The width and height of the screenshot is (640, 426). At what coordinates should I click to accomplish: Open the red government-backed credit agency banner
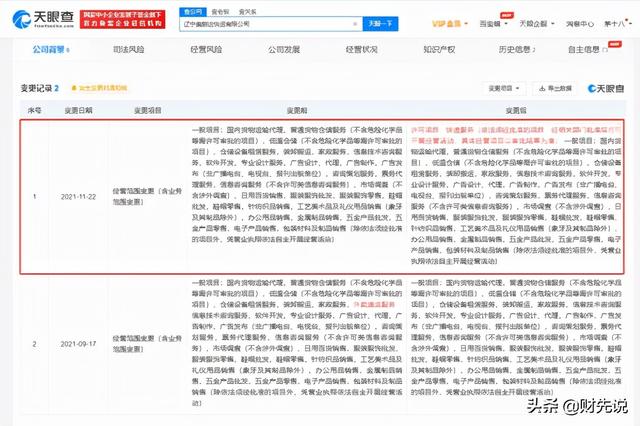point(122,19)
